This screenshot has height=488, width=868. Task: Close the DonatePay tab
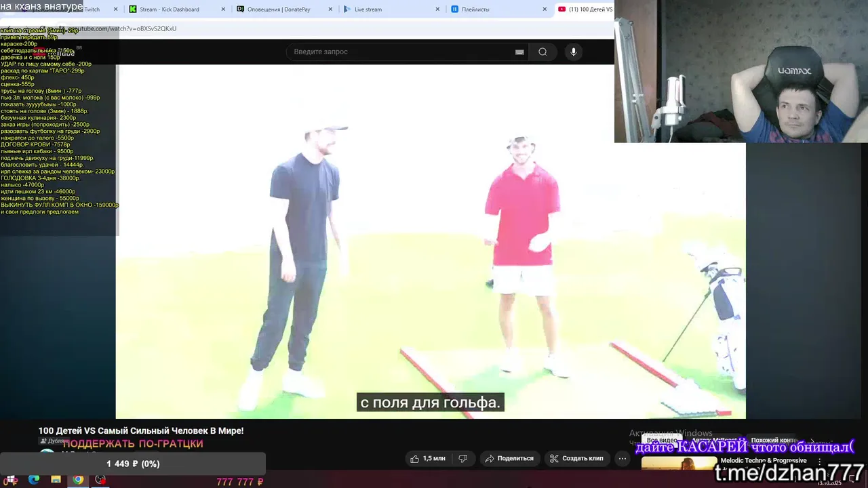tap(330, 9)
